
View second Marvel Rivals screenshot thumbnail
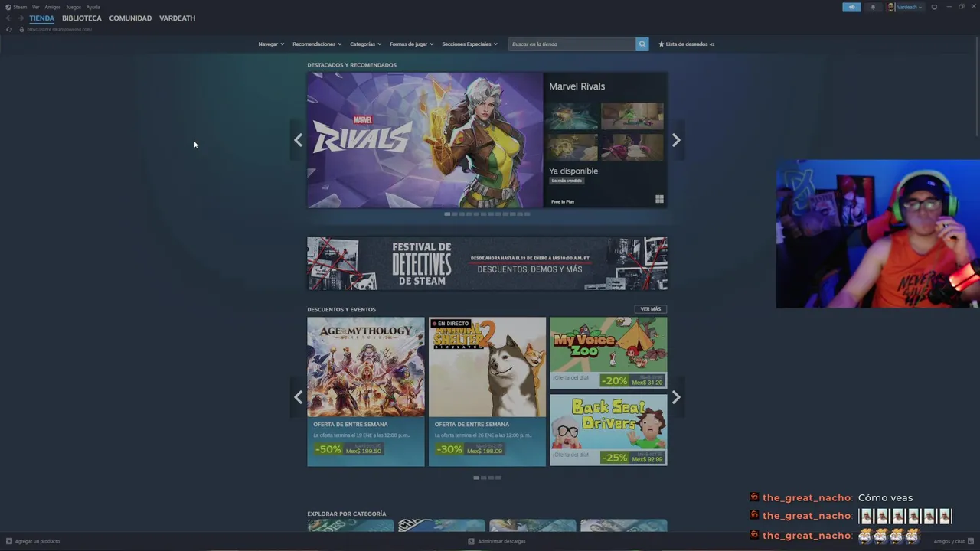(632, 116)
